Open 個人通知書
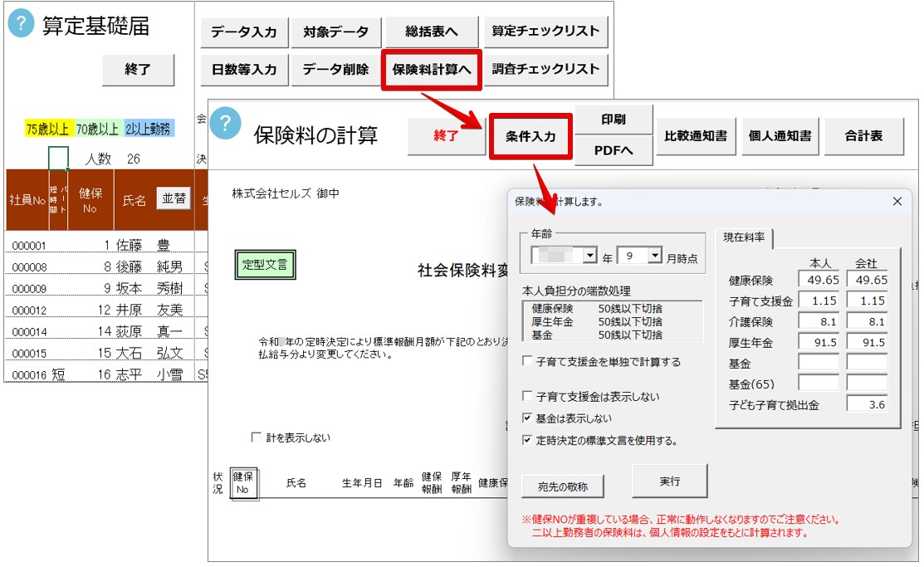Viewport: 924px width, 567px height. click(x=780, y=136)
